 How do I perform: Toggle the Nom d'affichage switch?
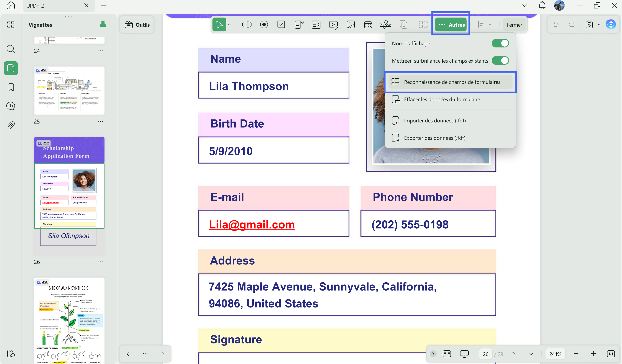point(500,43)
